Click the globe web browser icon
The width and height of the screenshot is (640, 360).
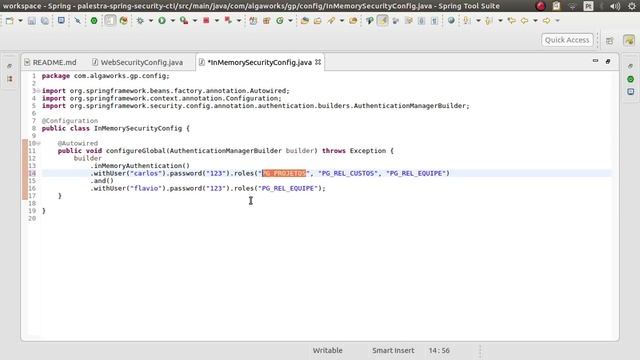(451, 20)
